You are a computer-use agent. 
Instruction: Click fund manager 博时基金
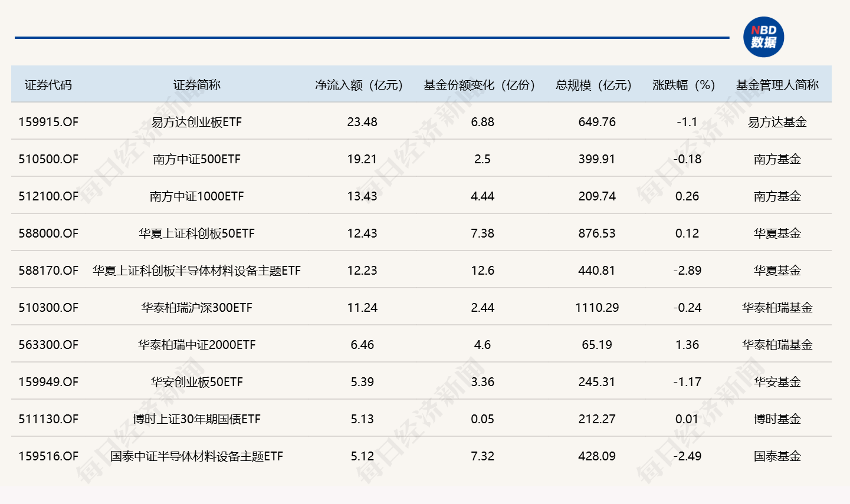point(777,419)
